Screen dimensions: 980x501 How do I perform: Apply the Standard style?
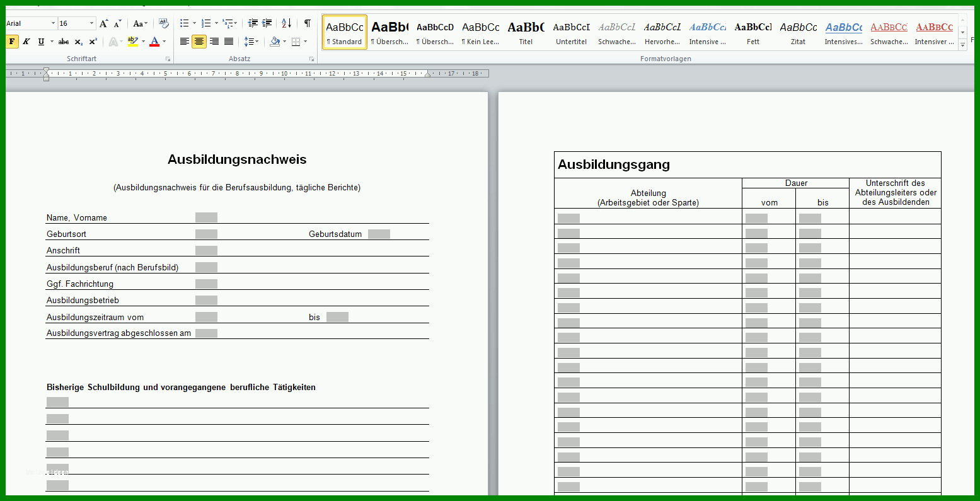344,33
